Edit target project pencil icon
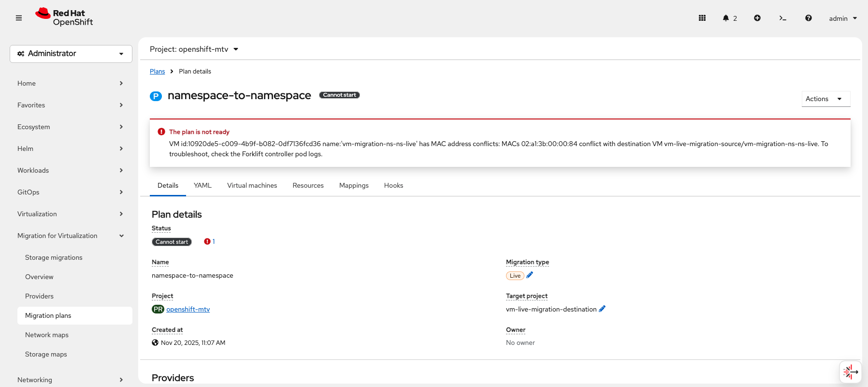868x387 pixels. (x=602, y=309)
